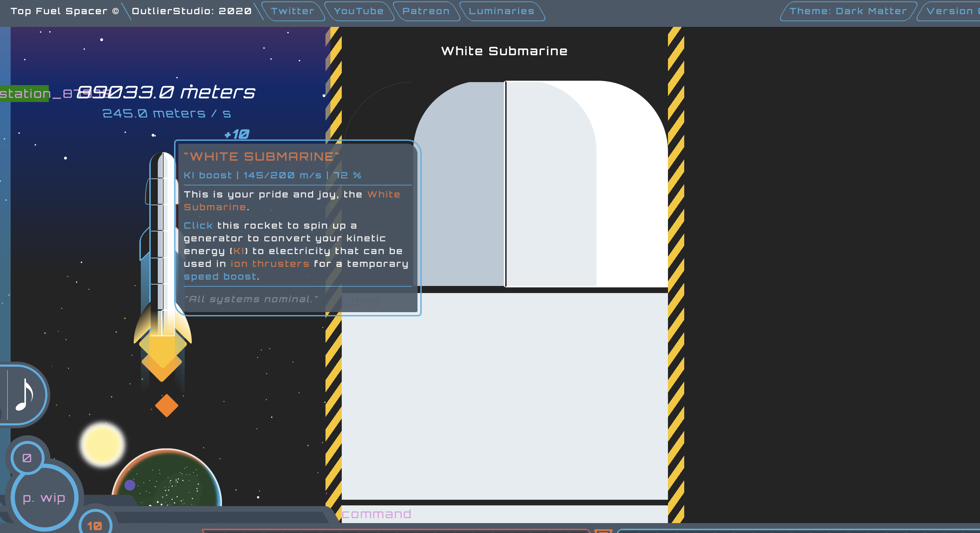
Task: Open the Twitter link
Action: click(x=293, y=11)
